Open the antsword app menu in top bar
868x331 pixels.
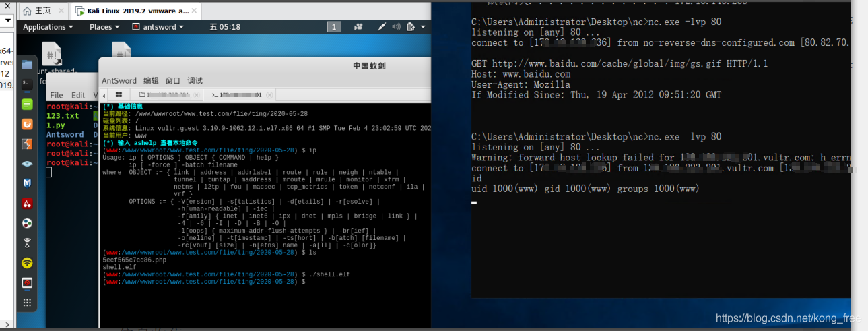coord(158,27)
